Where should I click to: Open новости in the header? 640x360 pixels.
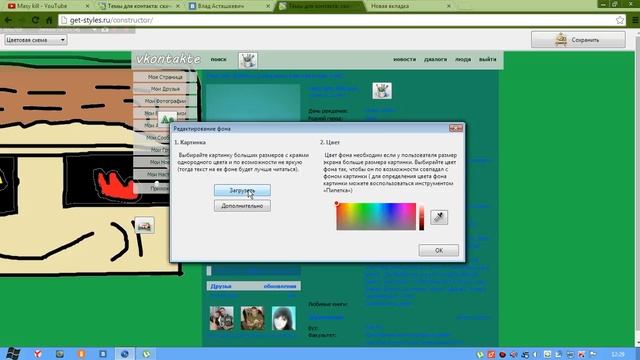[x=404, y=59]
